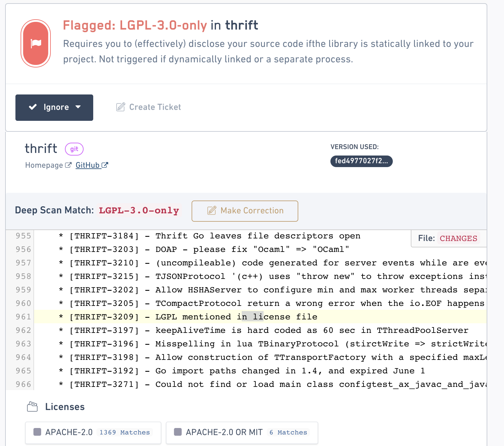Click the fed4977027f2 version badge
The width and height of the screenshot is (504, 446).
[361, 161]
